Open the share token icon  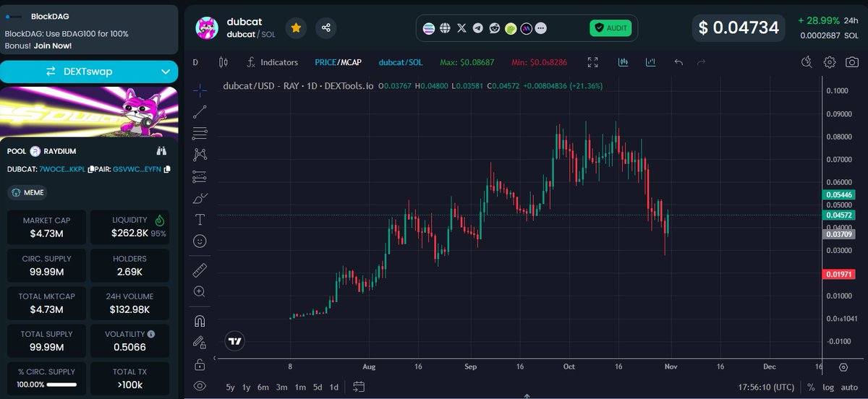click(x=326, y=27)
